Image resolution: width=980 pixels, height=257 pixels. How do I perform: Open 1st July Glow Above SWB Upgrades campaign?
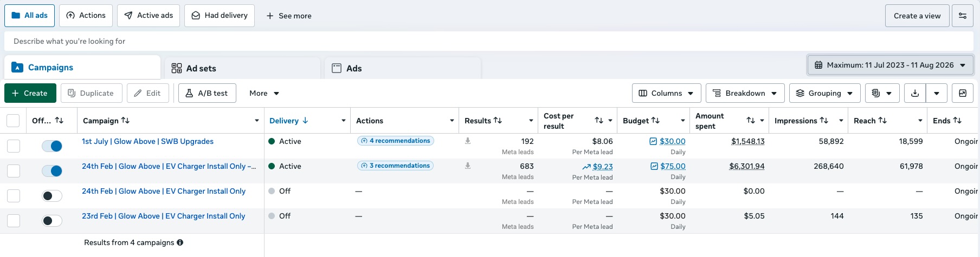point(147,141)
